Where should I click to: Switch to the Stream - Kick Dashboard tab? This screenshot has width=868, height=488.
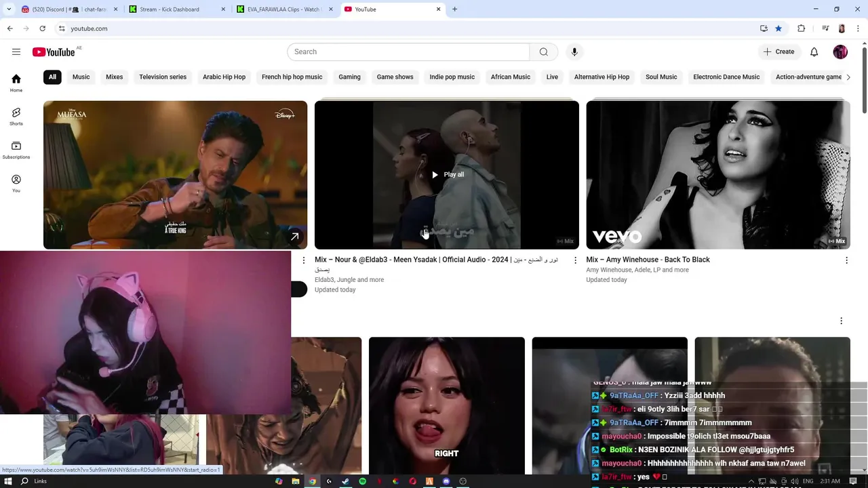coord(176,9)
